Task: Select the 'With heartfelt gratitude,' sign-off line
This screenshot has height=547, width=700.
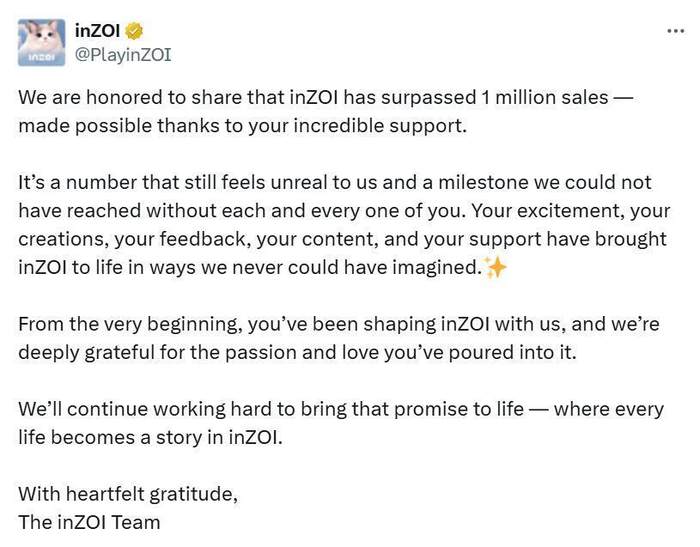Action: [128, 494]
